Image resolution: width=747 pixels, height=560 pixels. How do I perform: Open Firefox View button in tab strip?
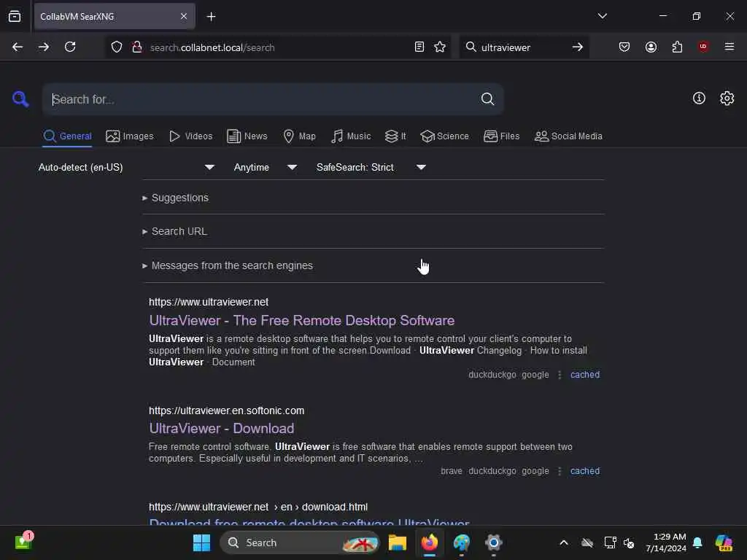point(15,16)
